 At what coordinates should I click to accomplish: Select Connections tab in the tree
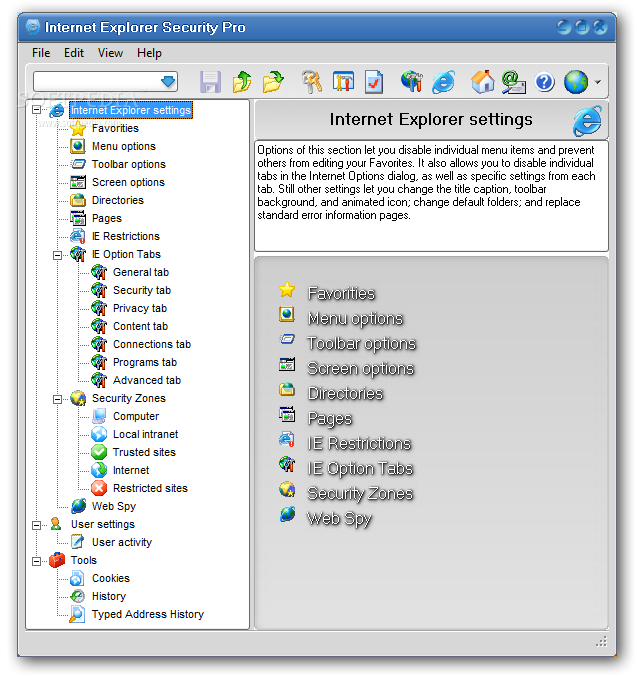point(152,345)
